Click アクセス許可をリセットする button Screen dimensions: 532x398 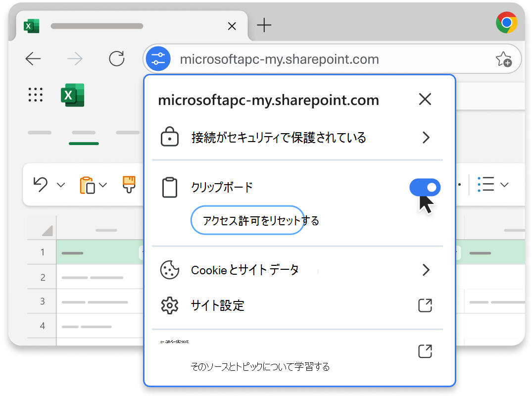(247, 220)
